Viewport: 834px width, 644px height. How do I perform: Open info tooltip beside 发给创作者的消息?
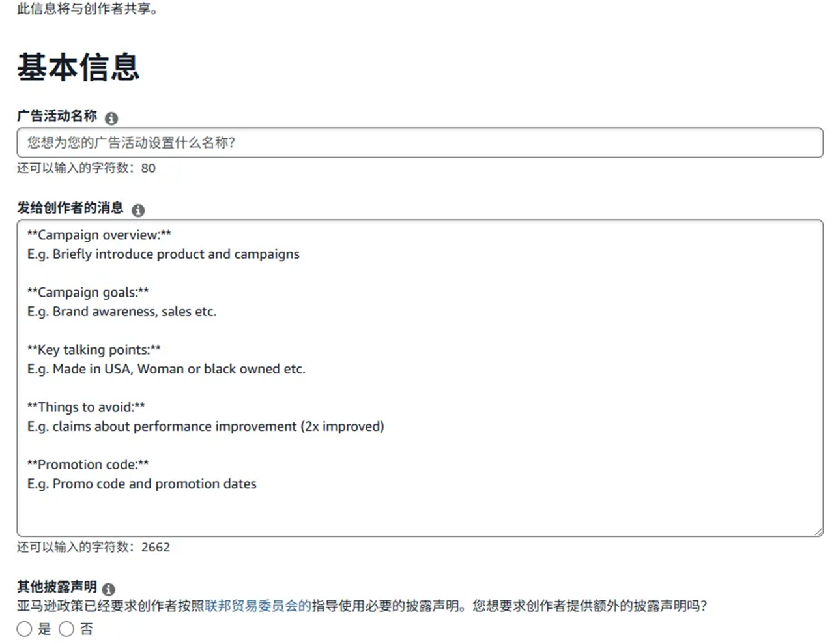click(x=138, y=210)
